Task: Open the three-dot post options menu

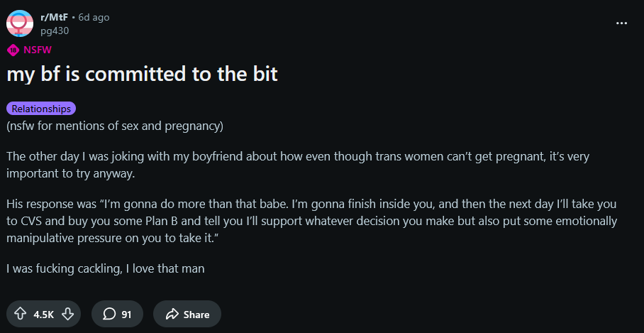Action: (622, 23)
